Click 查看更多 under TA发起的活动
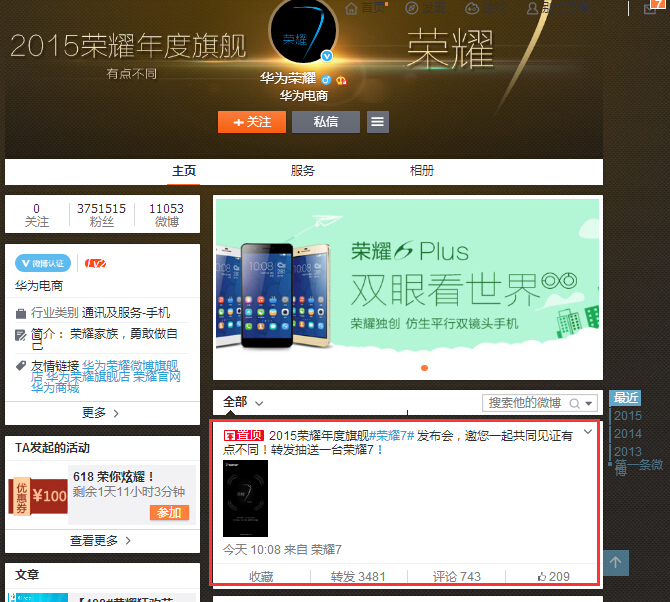The image size is (670, 602). pyautogui.click(x=102, y=540)
